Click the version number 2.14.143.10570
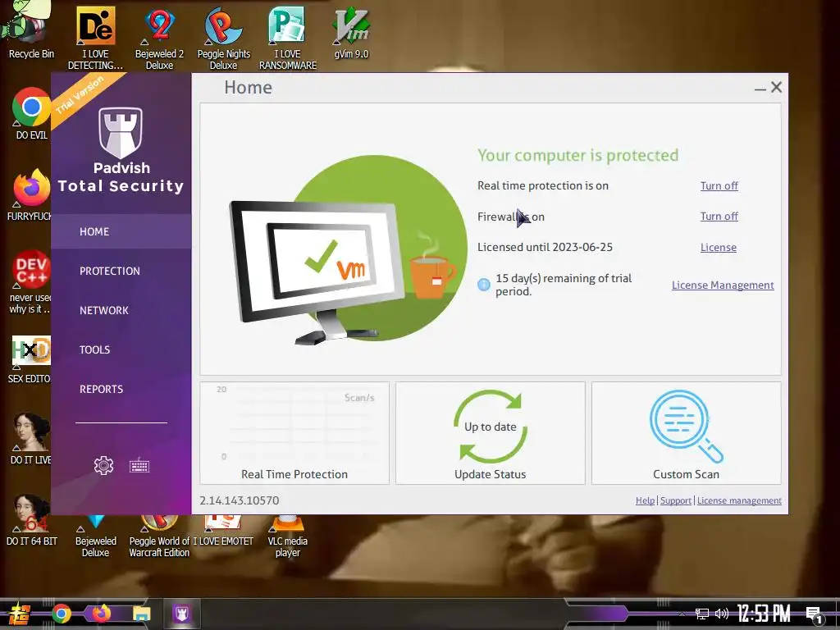 tap(240, 500)
